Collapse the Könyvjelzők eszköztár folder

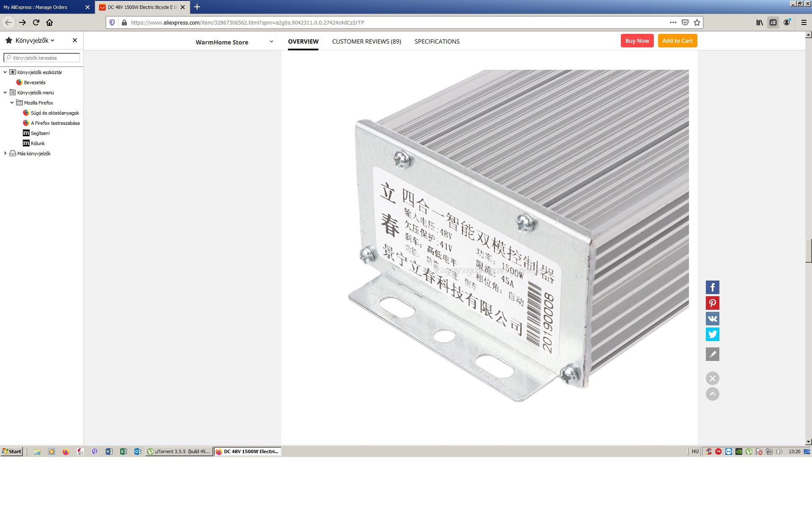5,72
